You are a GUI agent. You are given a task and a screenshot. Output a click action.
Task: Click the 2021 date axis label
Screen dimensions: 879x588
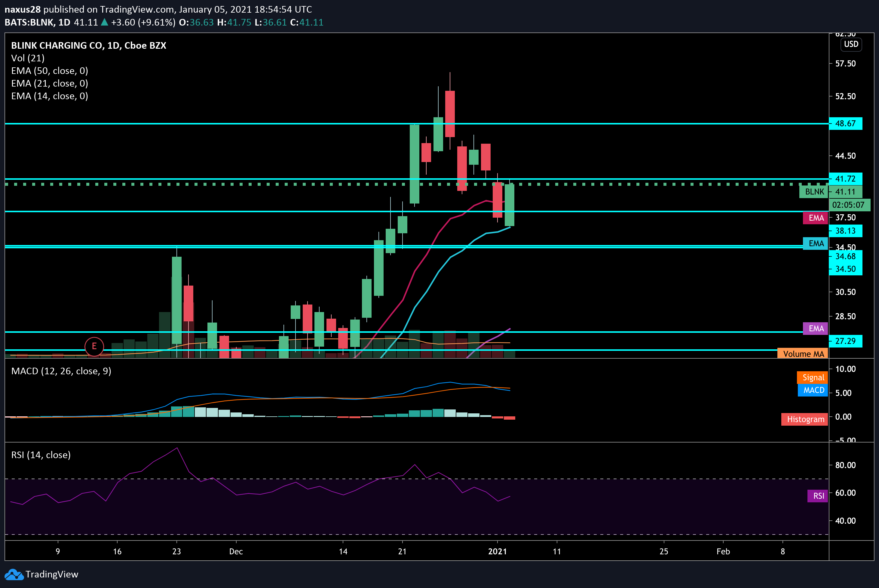pos(497,551)
